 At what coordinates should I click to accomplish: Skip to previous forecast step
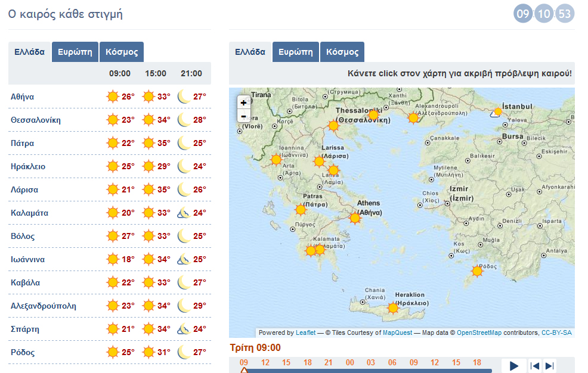pyautogui.click(x=535, y=366)
